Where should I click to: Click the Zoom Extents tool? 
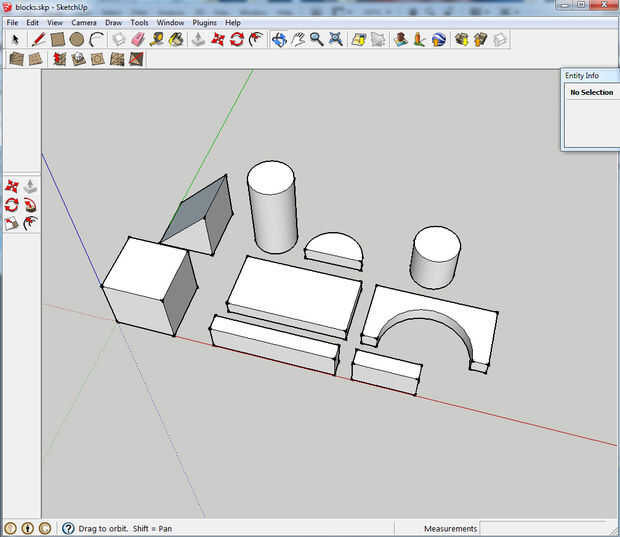(x=335, y=40)
